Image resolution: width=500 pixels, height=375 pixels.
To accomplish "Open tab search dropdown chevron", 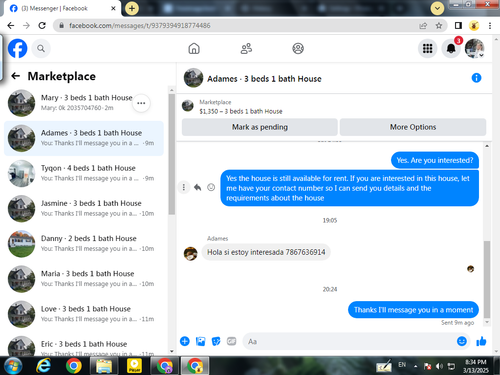I will (437, 8).
